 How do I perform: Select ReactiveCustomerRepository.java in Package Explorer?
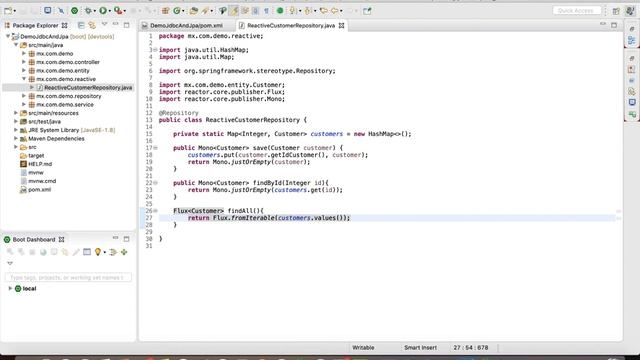pyautogui.click(x=88, y=88)
